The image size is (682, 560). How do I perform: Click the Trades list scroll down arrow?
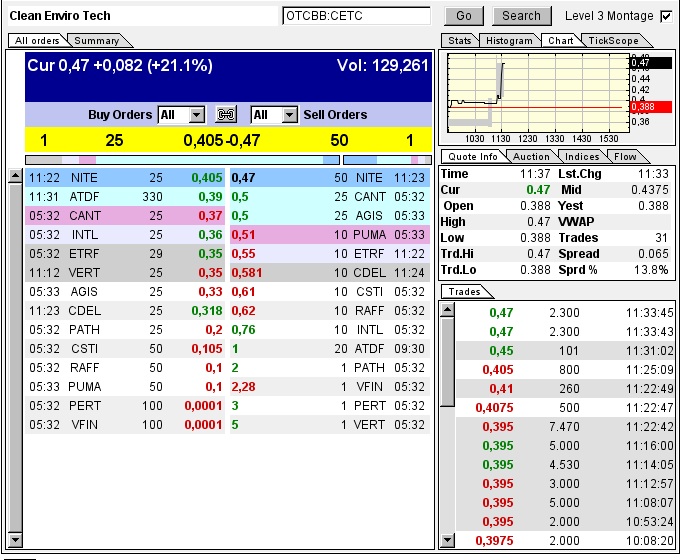446,540
